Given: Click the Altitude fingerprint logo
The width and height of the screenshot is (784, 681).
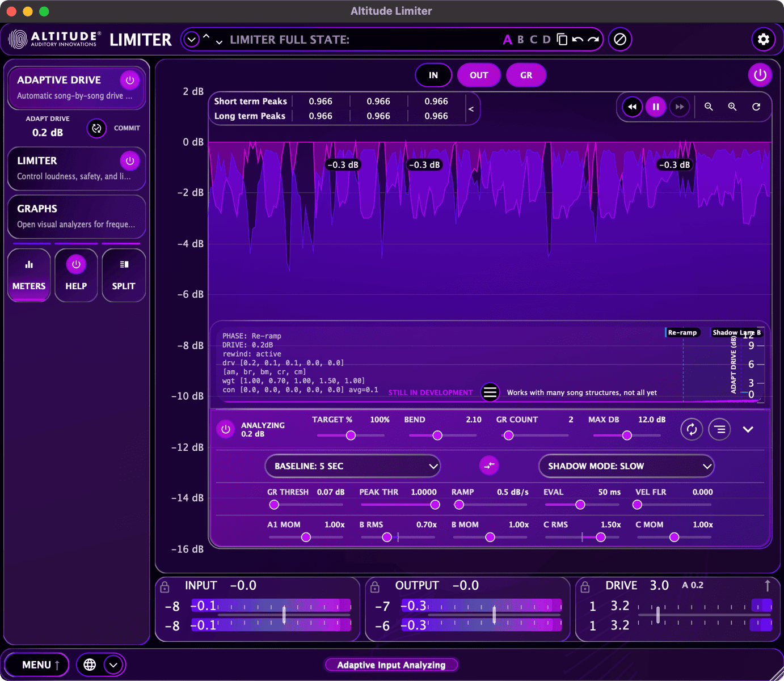Looking at the screenshot, I should 18,39.
